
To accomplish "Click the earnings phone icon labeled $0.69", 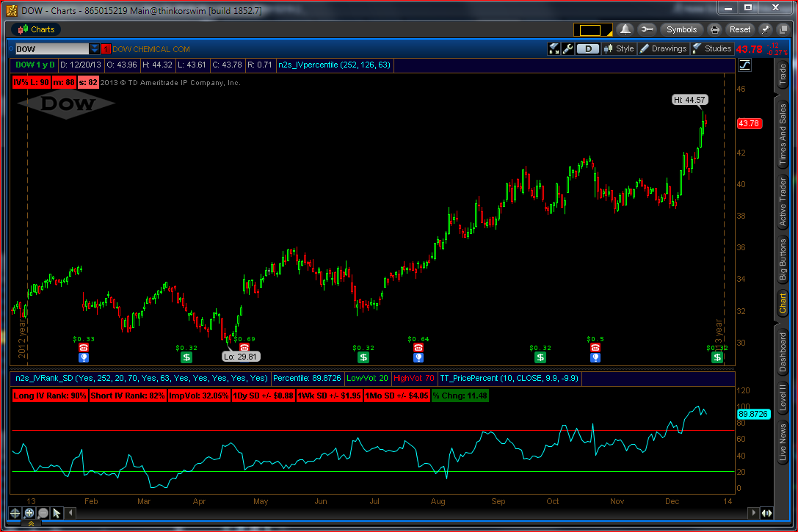I will 244,348.
